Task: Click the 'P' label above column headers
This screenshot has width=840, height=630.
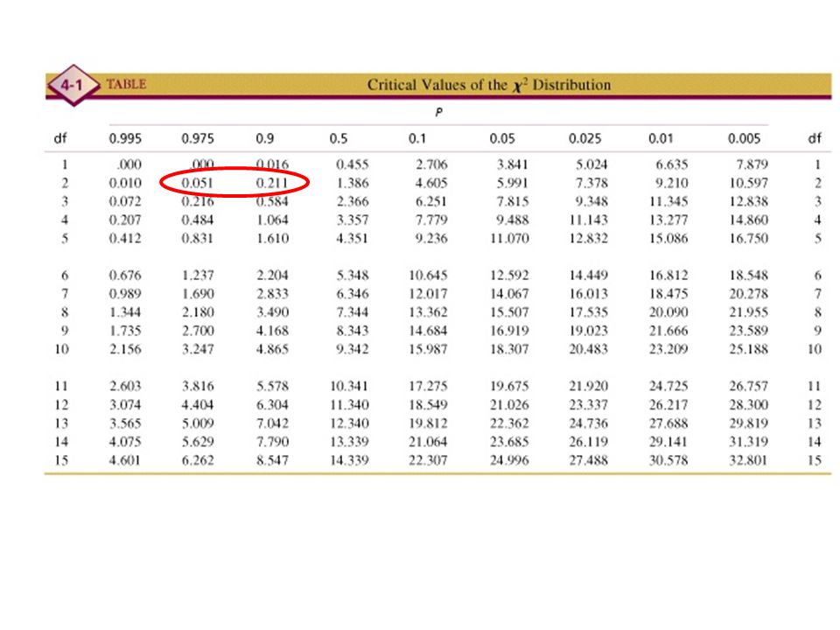Action: (x=438, y=112)
